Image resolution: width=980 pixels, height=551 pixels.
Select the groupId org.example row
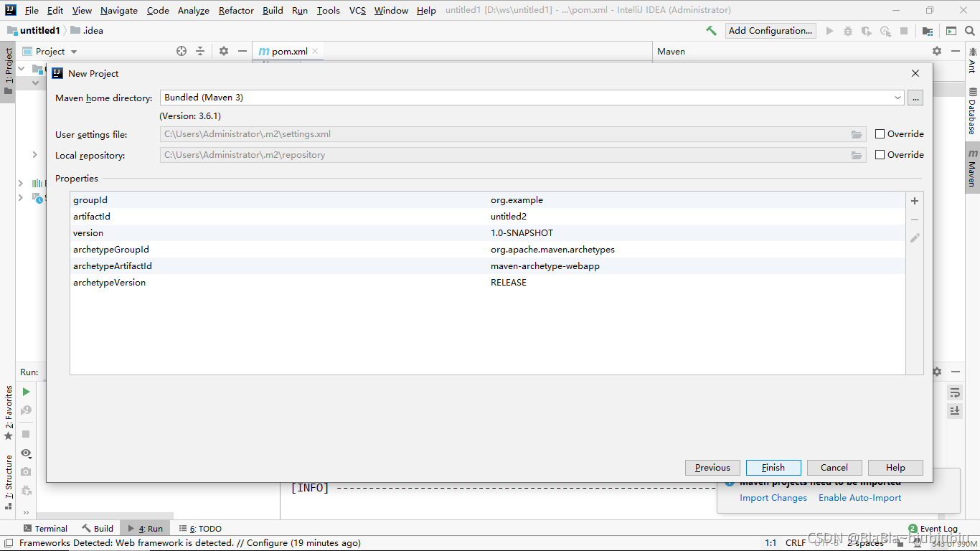[488, 200]
